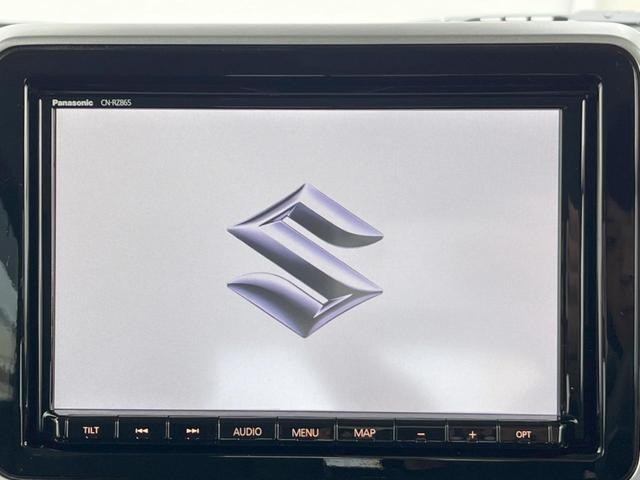Touch the gray splash area left of the logo
Screen dimensions: 640x480
(x=140, y=260)
